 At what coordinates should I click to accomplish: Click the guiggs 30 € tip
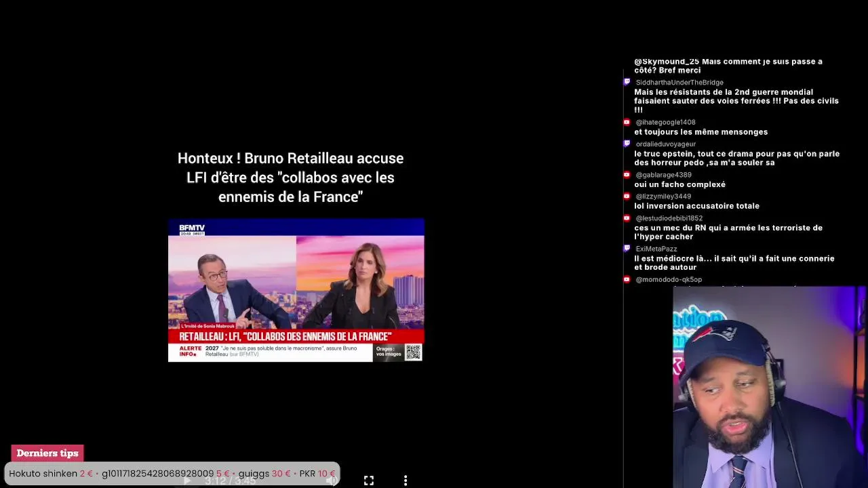[x=264, y=474]
